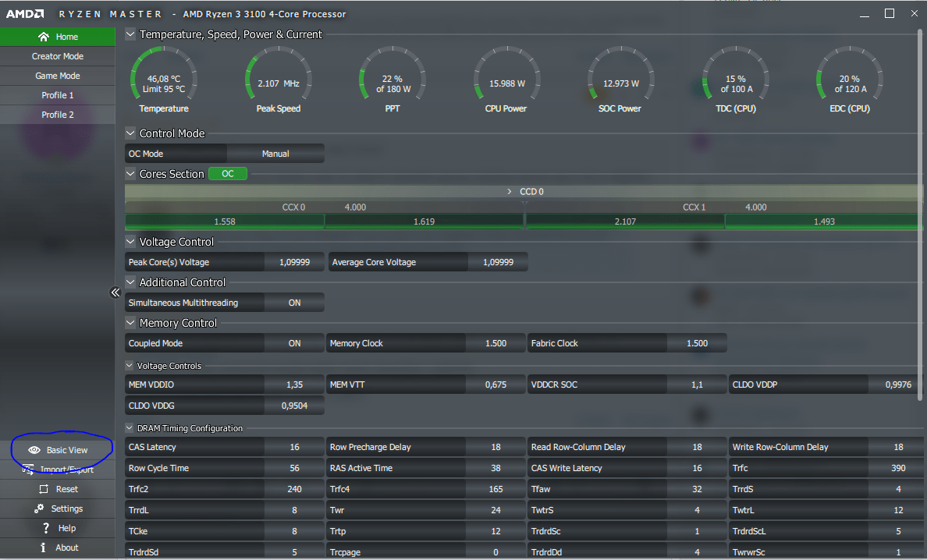Click Memory Clock value 1.500
927x560 pixels.
(495, 343)
